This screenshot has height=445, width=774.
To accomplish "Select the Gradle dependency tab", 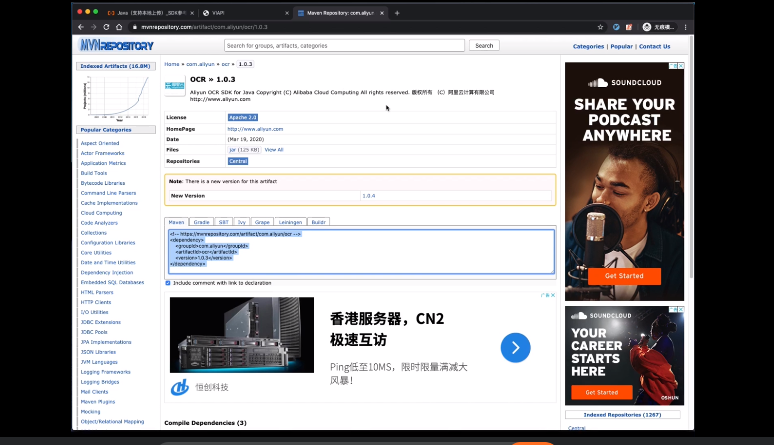I will (x=201, y=222).
